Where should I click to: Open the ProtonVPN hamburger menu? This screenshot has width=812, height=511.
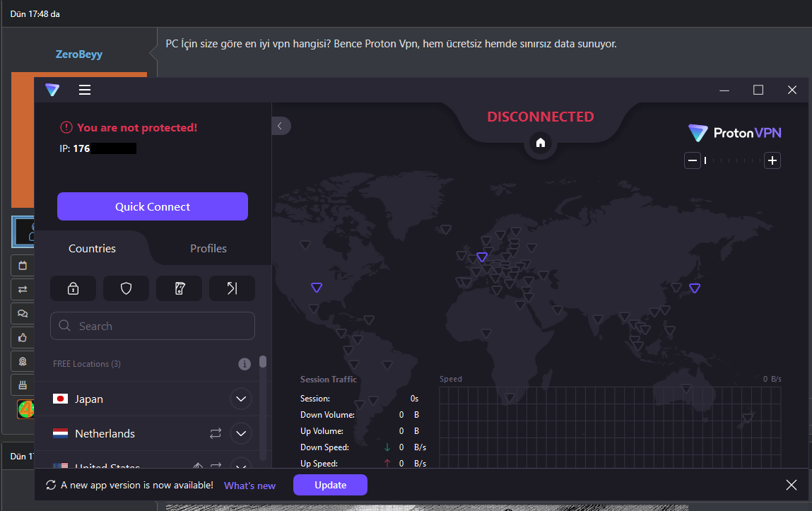85,90
